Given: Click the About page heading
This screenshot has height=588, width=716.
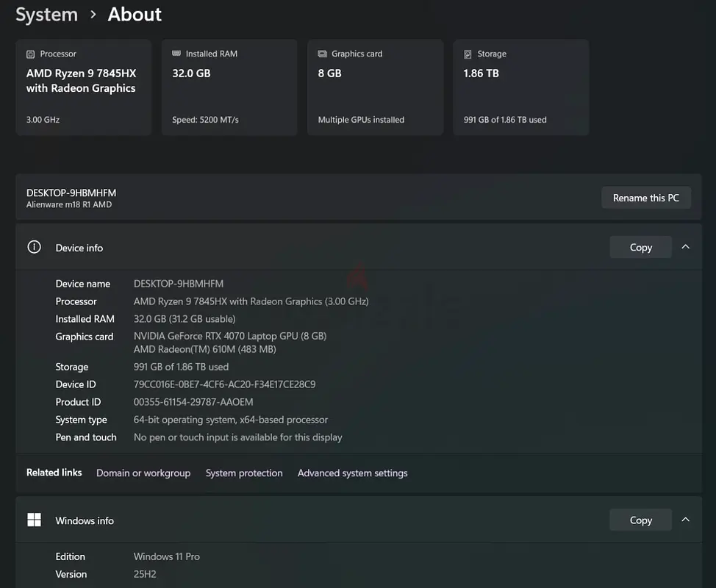Looking at the screenshot, I should click(x=135, y=15).
